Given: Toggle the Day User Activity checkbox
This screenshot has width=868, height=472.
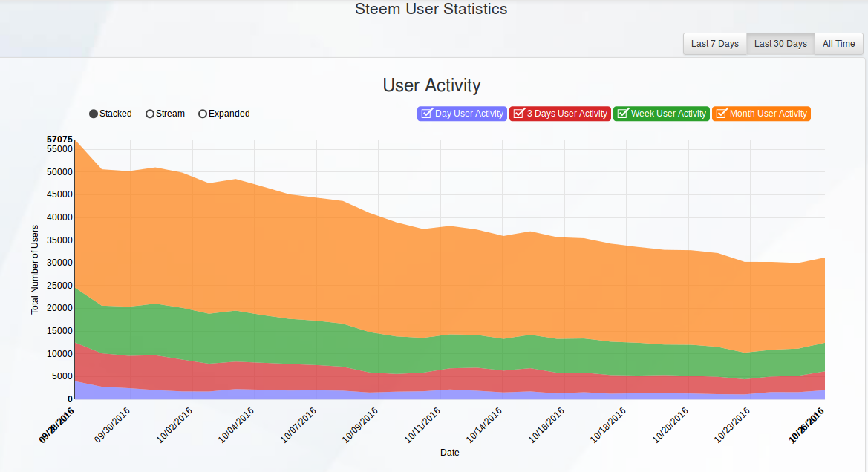Looking at the screenshot, I should point(462,114).
